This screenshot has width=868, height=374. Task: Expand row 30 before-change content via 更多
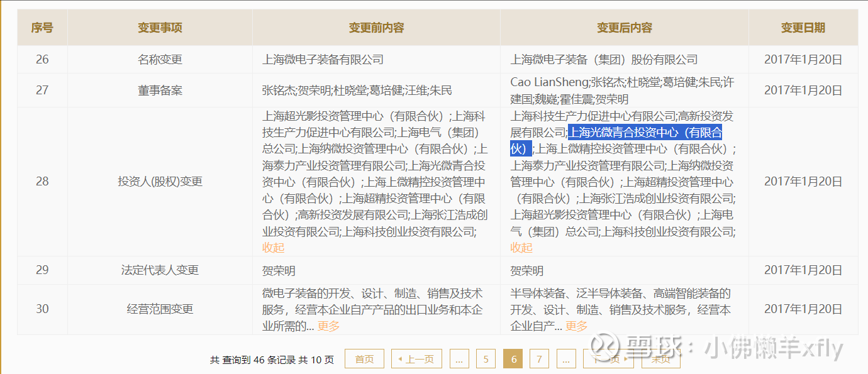328,326
